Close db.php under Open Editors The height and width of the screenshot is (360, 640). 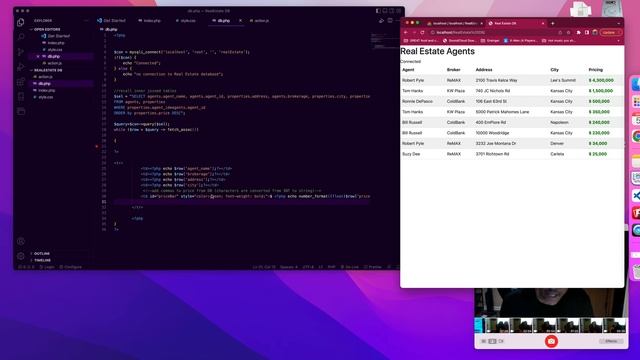38,56
